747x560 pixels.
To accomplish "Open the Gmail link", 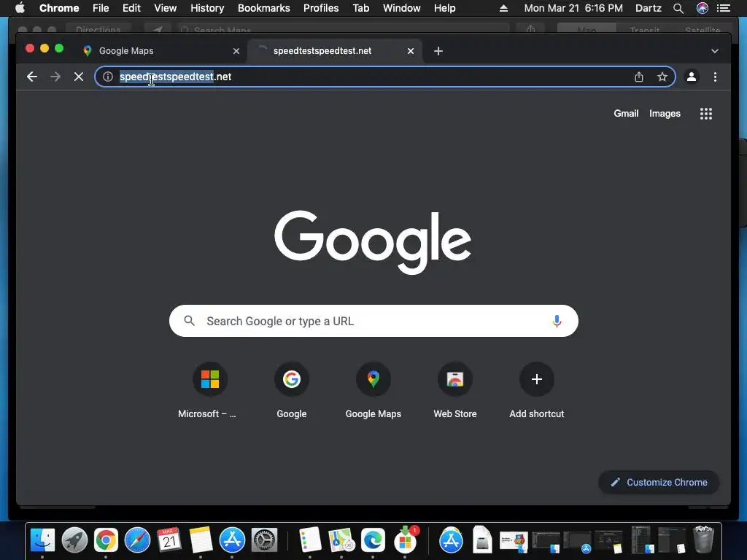I will click(x=626, y=113).
